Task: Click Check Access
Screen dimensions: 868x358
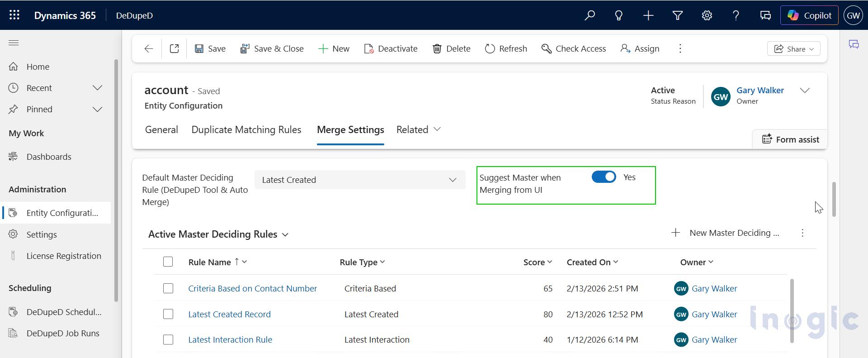Action: (573, 48)
